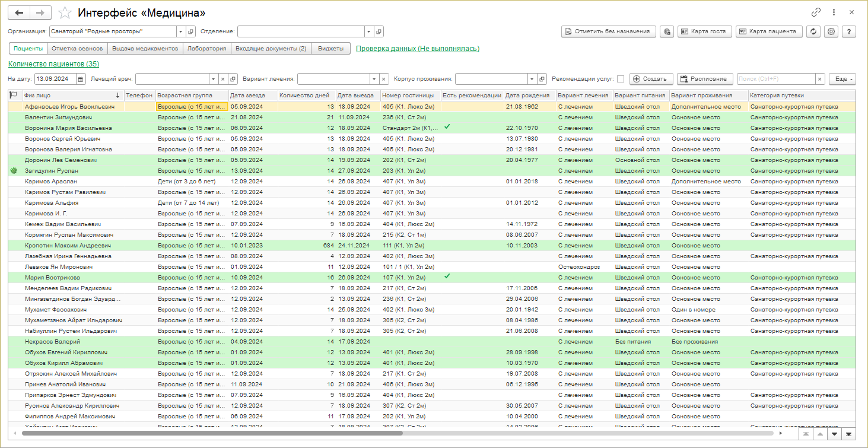Click the Карта пациента button
This screenshot has width=868, height=448.
click(x=770, y=31)
